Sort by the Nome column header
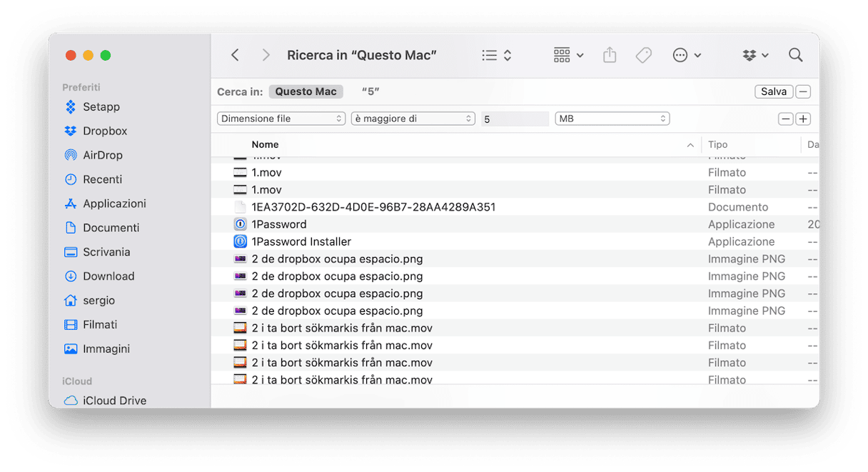The height and width of the screenshot is (472, 868). tap(265, 144)
